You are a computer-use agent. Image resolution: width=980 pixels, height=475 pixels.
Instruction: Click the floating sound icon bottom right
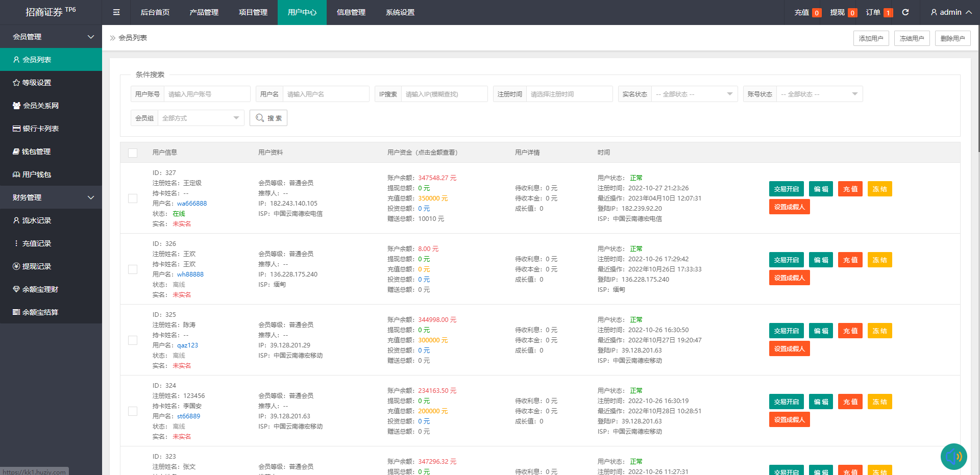click(x=953, y=457)
